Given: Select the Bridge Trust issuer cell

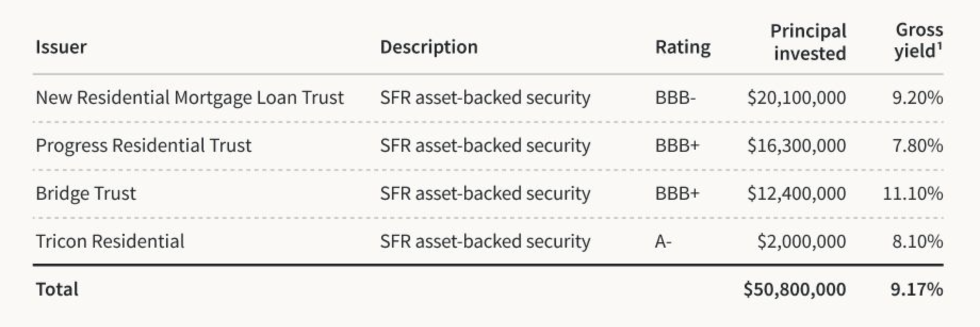Looking at the screenshot, I should [86, 193].
